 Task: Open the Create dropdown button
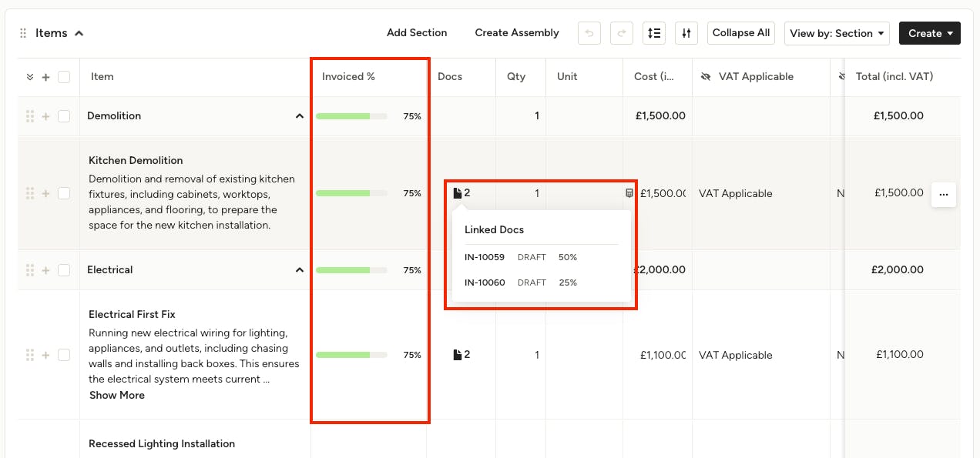[930, 33]
